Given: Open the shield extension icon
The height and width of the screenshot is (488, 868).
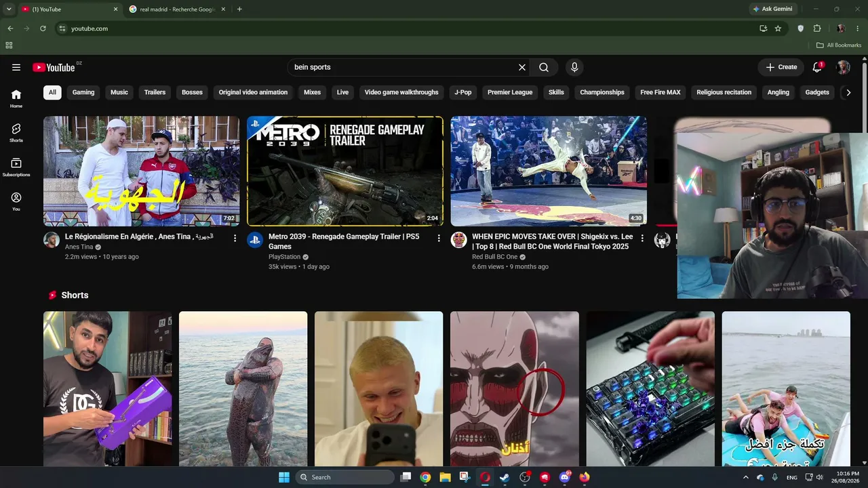Looking at the screenshot, I should [801, 28].
